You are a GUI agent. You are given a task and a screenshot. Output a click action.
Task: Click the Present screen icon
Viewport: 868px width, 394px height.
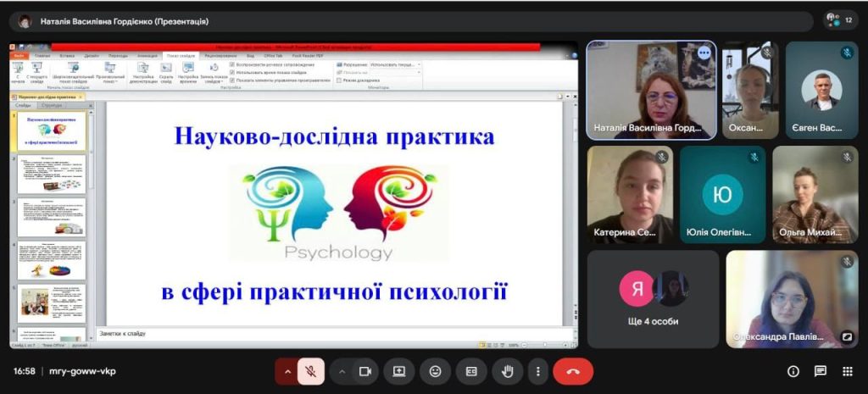tap(398, 371)
